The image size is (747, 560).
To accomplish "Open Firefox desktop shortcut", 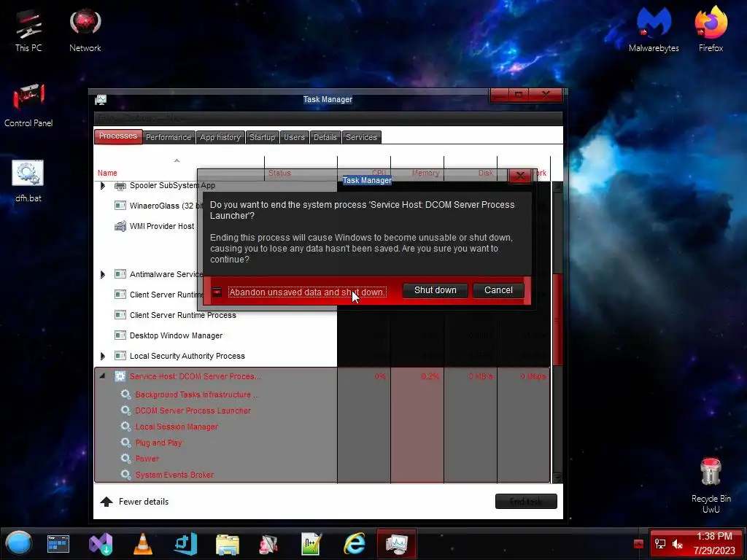I will pyautogui.click(x=711, y=29).
